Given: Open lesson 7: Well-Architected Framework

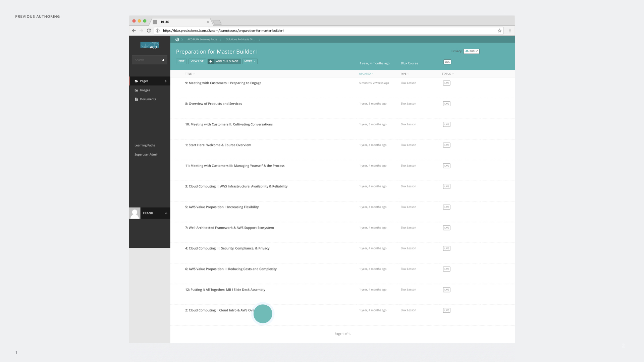Looking at the screenshot, I should coord(229,228).
